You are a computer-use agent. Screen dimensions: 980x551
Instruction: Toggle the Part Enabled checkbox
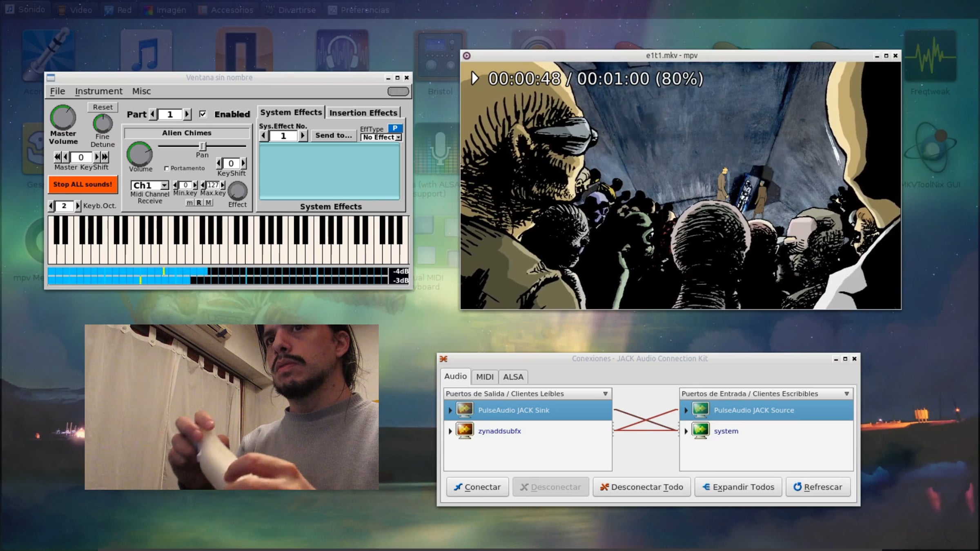[x=203, y=114]
